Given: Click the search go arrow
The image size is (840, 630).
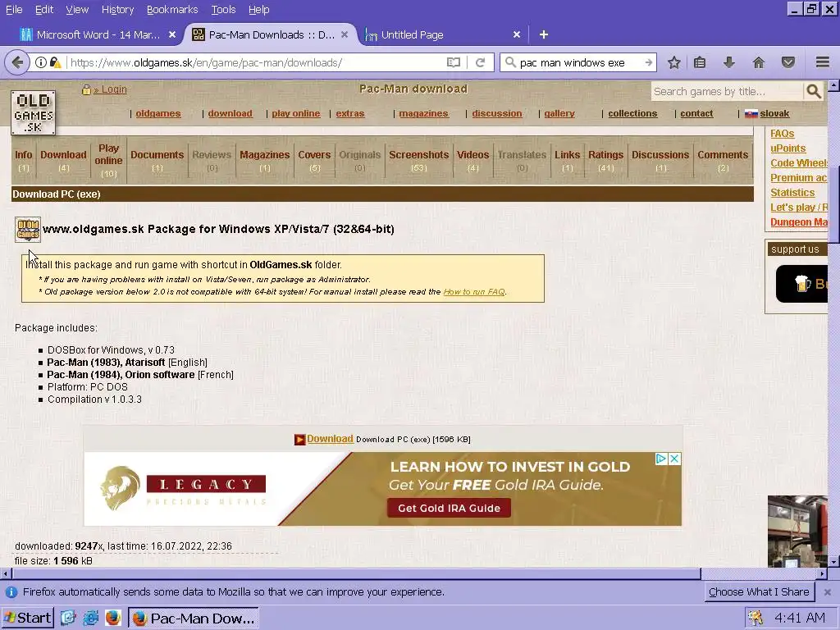Looking at the screenshot, I should pos(648,62).
